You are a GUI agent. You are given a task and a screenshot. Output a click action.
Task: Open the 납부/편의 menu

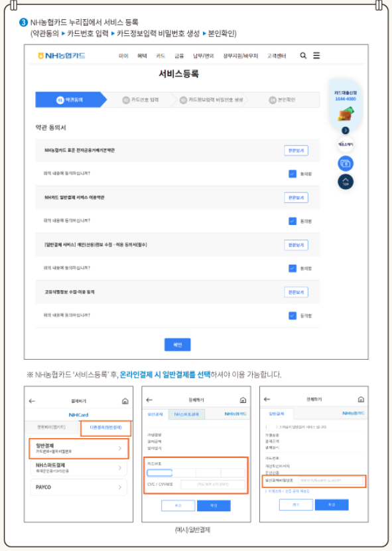[x=204, y=56]
